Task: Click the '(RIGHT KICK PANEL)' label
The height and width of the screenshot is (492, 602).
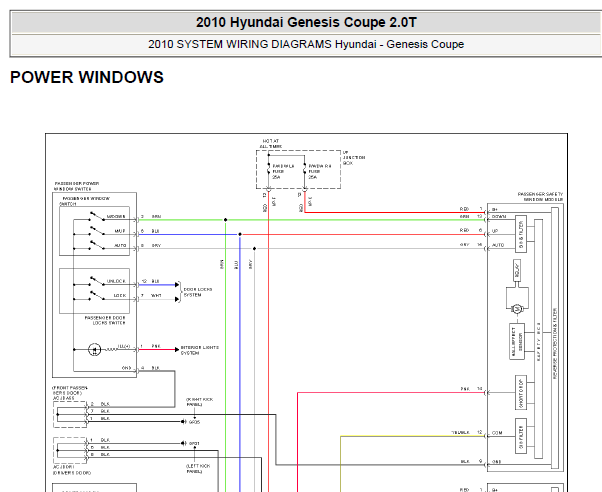Action: click(x=200, y=402)
